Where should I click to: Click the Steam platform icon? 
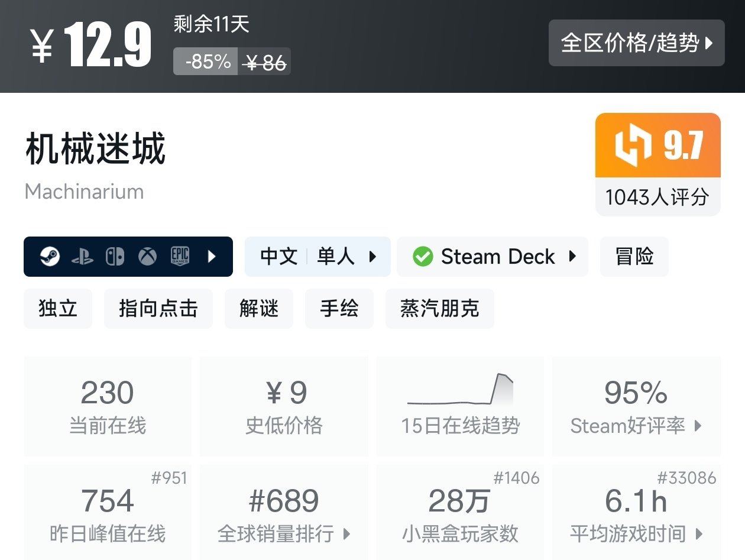coord(50,257)
